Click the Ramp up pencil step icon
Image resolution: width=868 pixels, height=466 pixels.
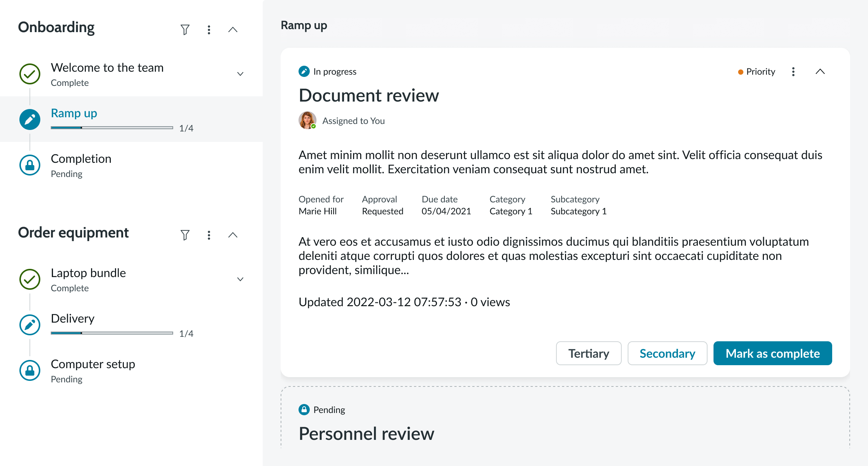point(30,119)
